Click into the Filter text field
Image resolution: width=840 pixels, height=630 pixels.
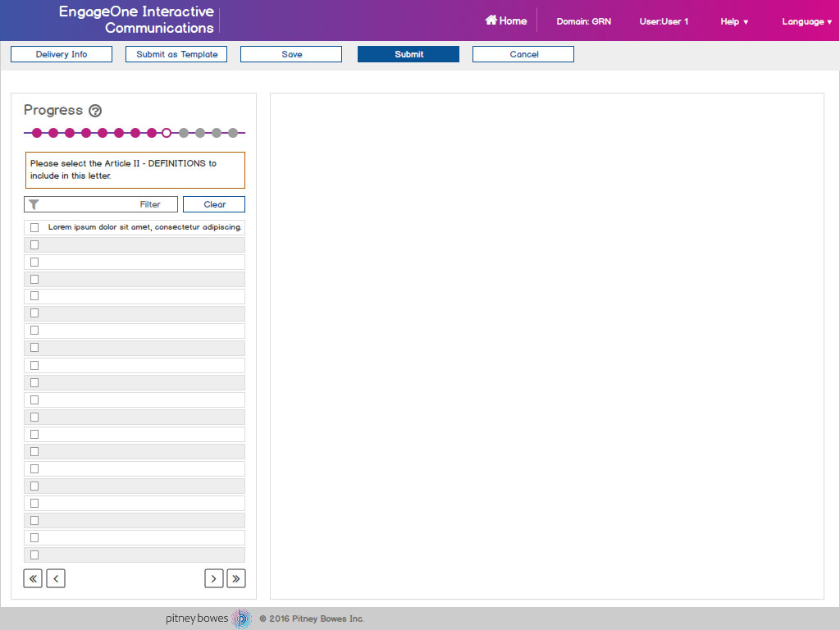point(107,204)
